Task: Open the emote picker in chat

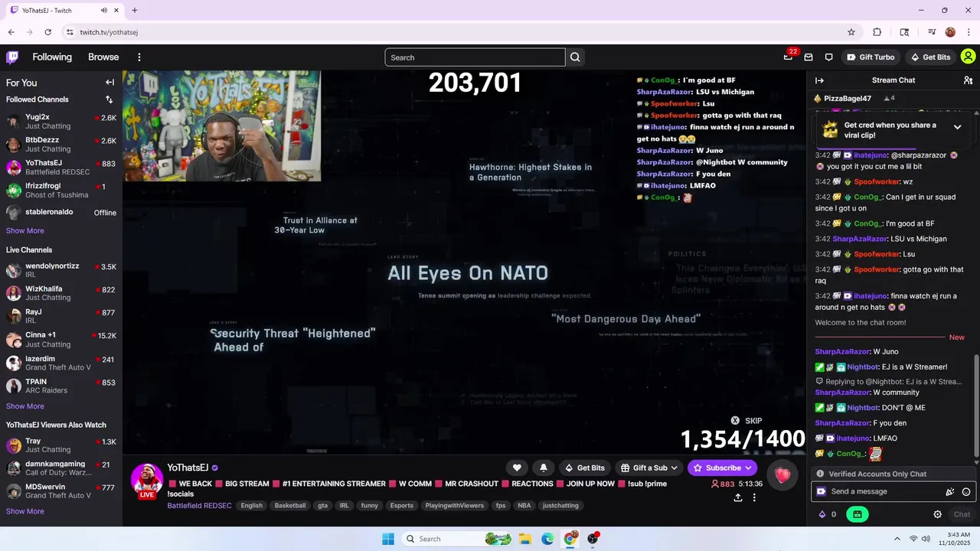Action: point(966,492)
